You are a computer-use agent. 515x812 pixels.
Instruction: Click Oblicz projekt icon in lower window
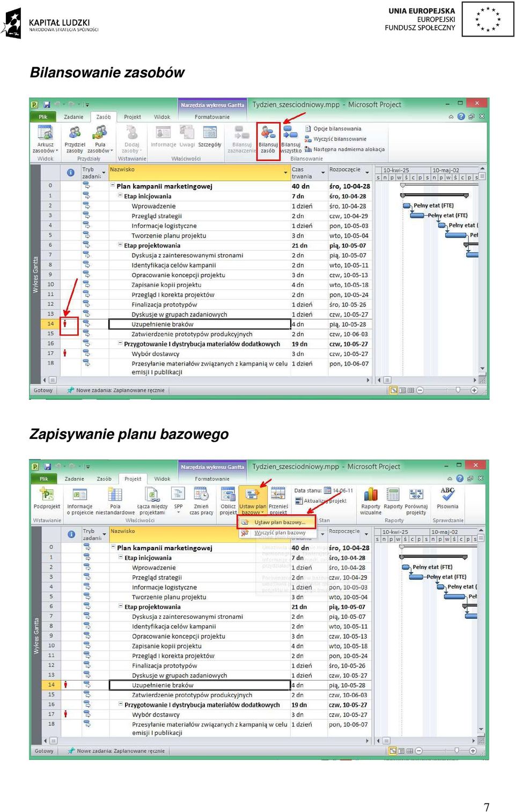(x=228, y=494)
